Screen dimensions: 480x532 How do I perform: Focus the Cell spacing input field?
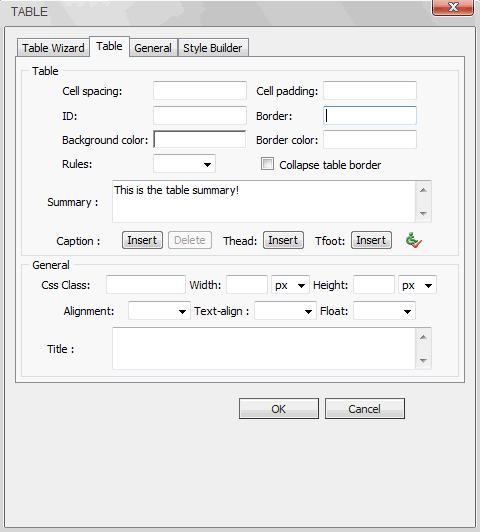tap(200, 90)
